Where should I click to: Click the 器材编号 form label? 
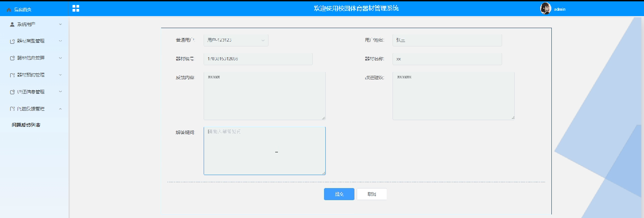pos(185,59)
